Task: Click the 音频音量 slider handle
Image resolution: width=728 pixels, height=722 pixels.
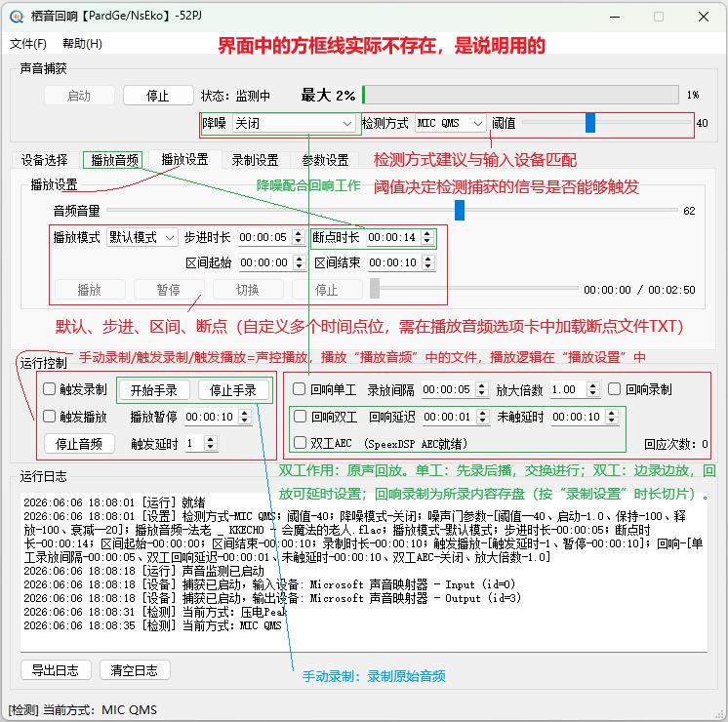Action: (x=460, y=211)
